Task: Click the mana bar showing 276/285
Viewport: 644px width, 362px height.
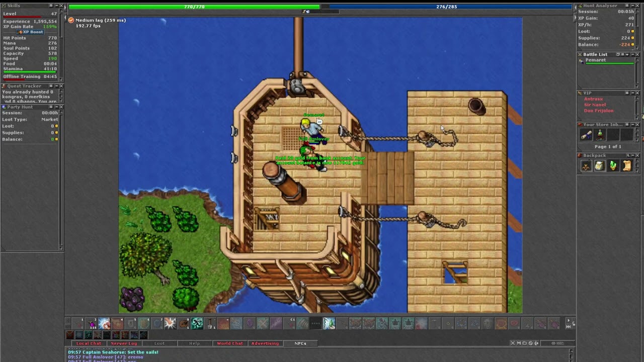Action: pos(447,7)
